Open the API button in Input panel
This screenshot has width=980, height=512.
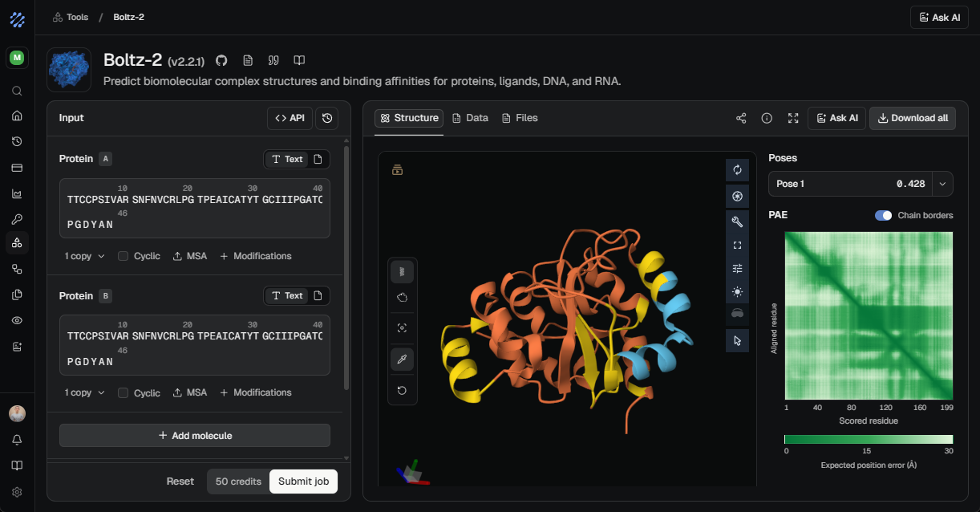pyautogui.click(x=290, y=118)
